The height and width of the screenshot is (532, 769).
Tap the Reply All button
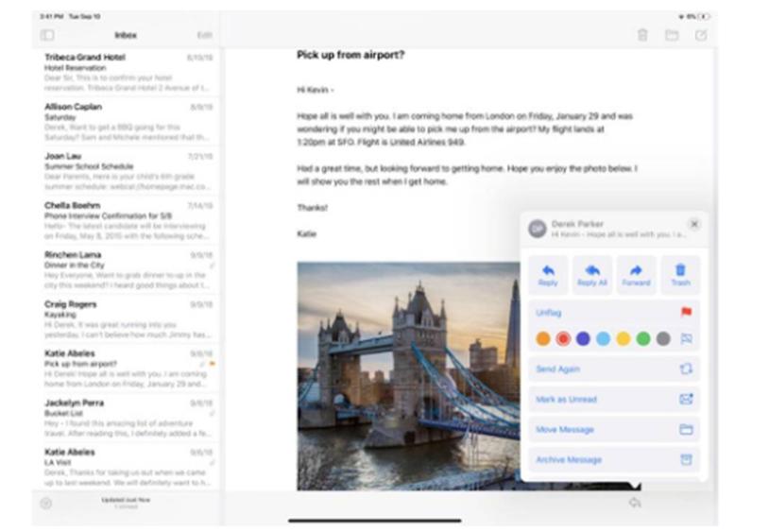pos(592,274)
